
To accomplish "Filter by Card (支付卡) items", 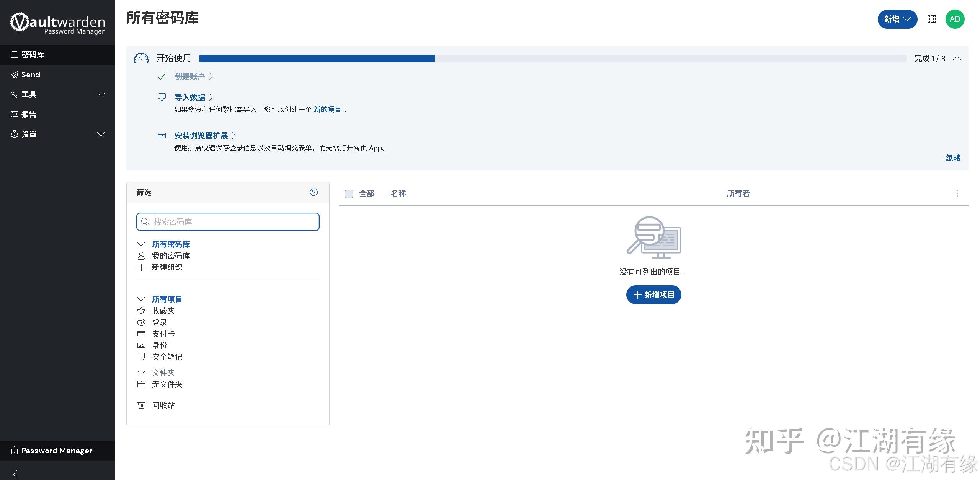I will [163, 334].
